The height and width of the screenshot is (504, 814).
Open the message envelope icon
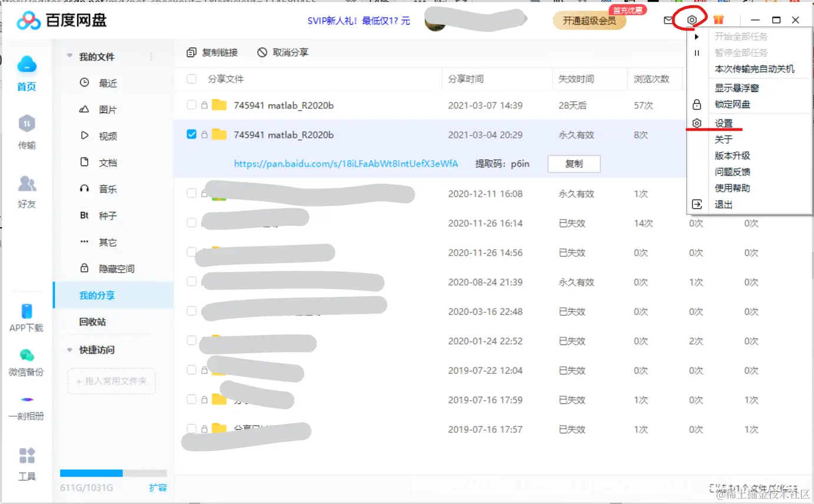[668, 19]
